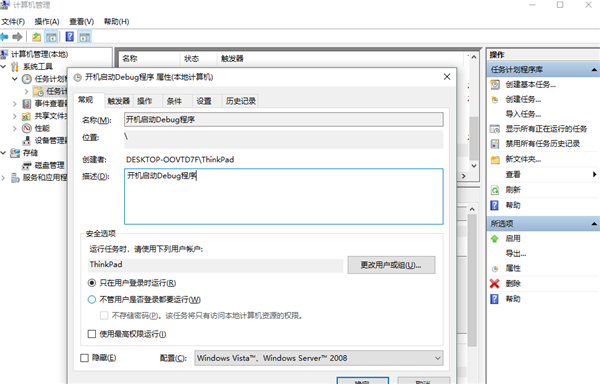Select 不管用户是否登录都要运行 radio button
Image resolution: width=600 pixels, height=384 pixels.
pos(91,299)
